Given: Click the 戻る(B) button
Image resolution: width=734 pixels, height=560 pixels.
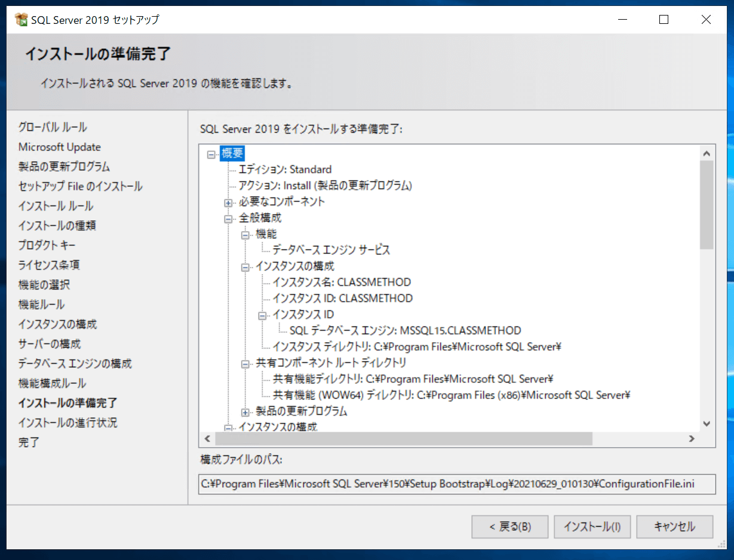Looking at the screenshot, I should 509,527.
